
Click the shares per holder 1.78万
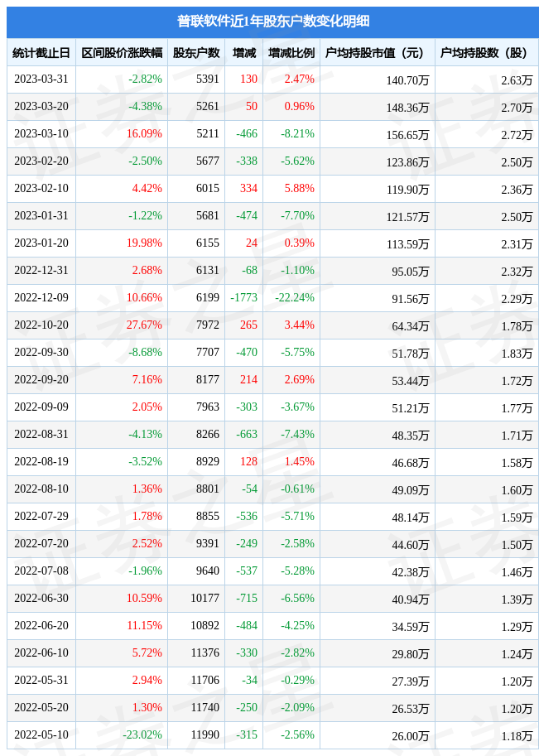[x=517, y=326]
